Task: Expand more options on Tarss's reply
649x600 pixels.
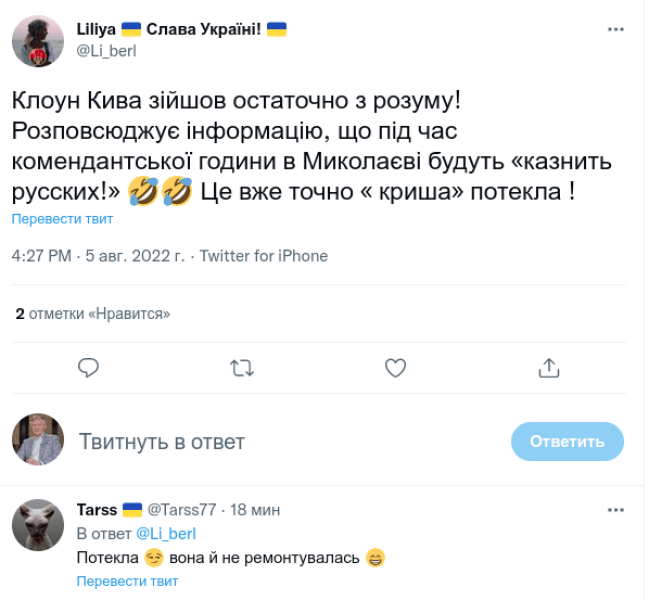Action: click(x=616, y=509)
